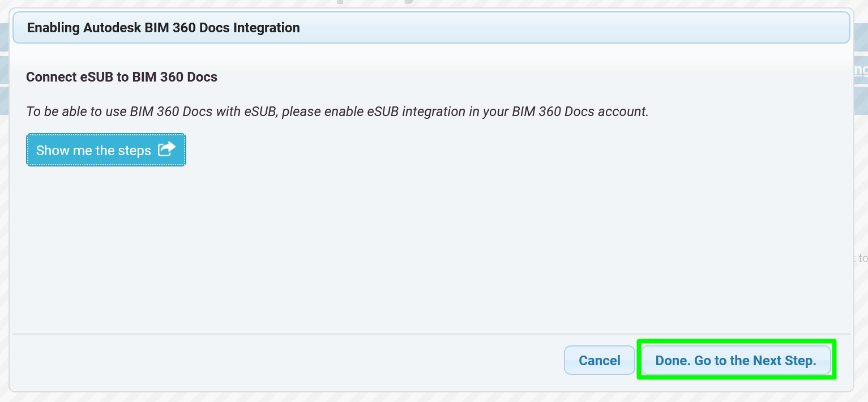This screenshot has width=868, height=402.
Task: Click the external-link arrow icon on Show me the steps
Action: tap(166, 149)
